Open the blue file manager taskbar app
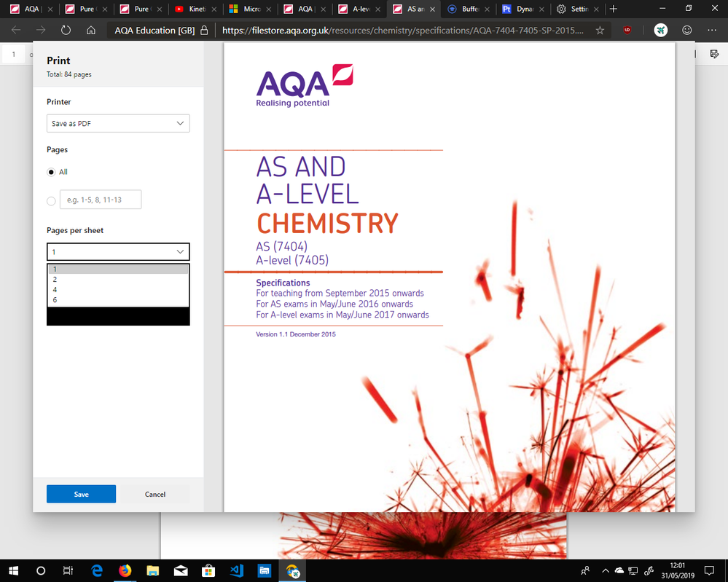 (265, 570)
